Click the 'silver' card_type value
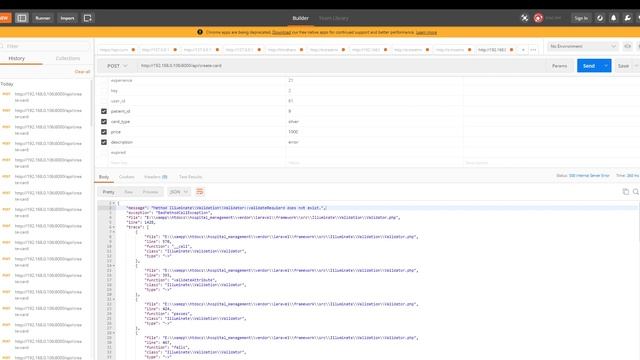640x360 pixels. 293,122
